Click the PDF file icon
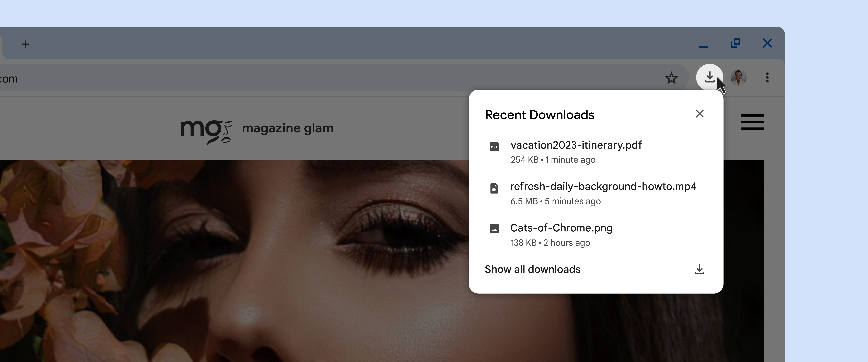Image resolution: width=868 pixels, height=362 pixels. (x=494, y=147)
